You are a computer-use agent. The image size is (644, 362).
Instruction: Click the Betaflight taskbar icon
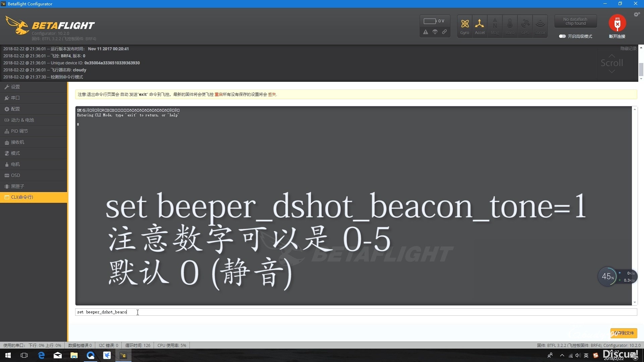[x=123, y=355]
